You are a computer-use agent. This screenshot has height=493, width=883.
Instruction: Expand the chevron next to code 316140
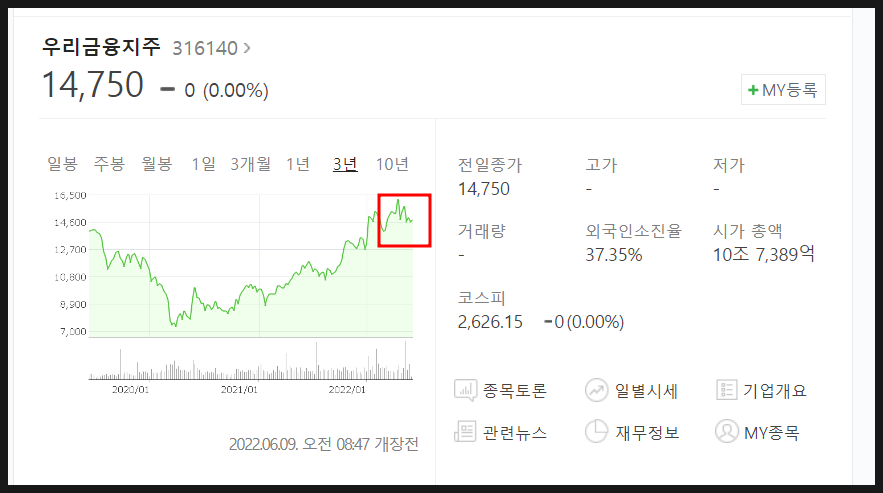(247, 48)
